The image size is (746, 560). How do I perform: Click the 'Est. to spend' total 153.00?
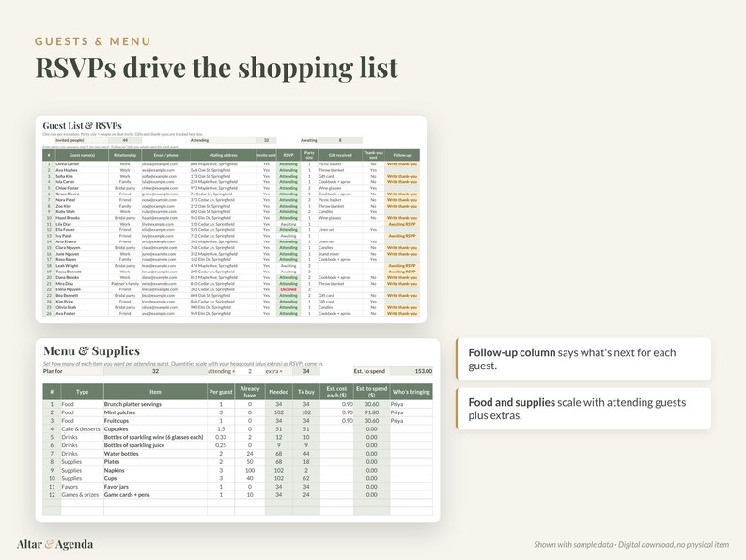[x=412, y=371]
